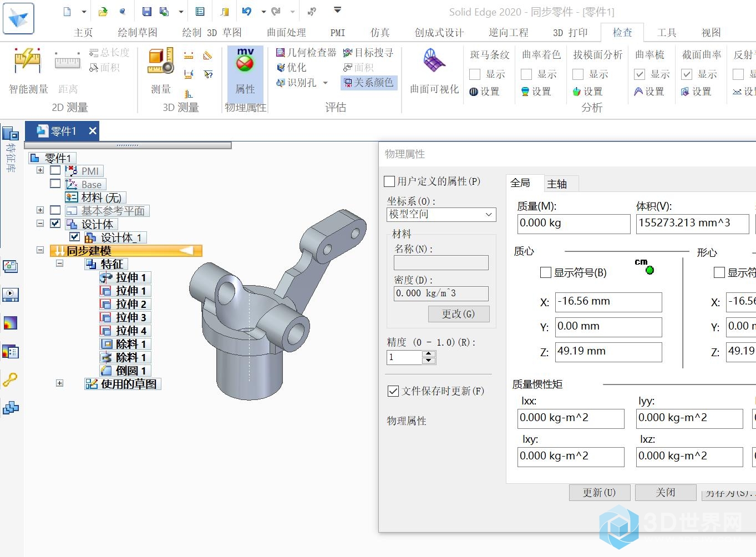The image size is (756, 557).
Task: Click the measure angle icon in 3D测量
Action: [x=207, y=55]
